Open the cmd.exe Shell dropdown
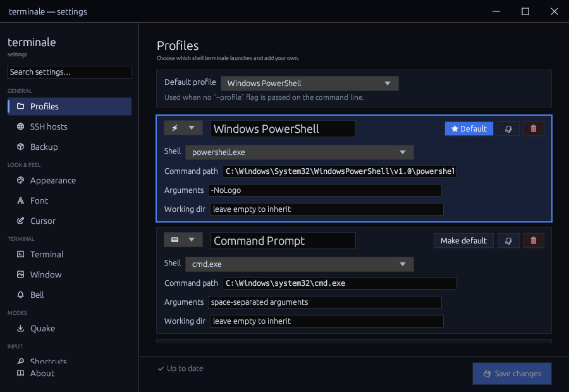This screenshot has height=392, width=569. [x=300, y=264]
